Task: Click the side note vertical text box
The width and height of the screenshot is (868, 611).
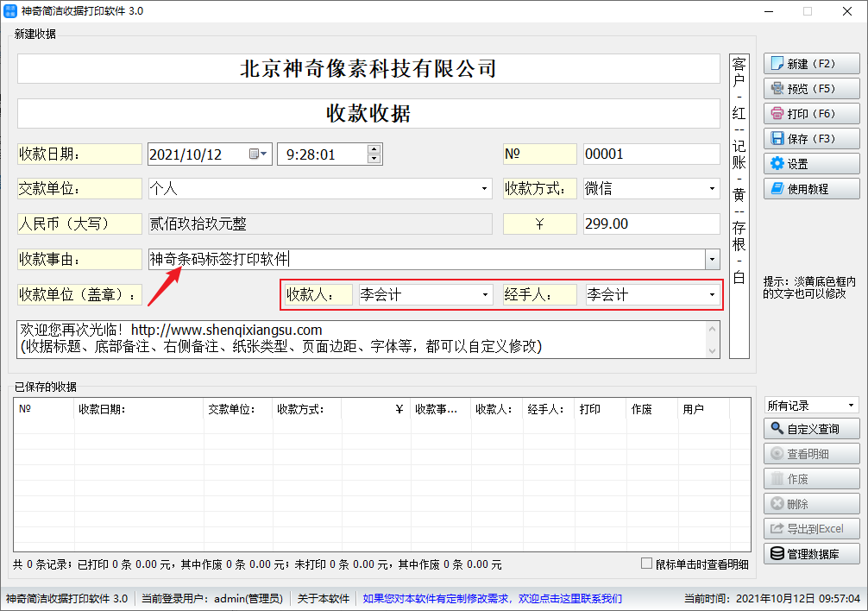Action: (x=739, y=206)
